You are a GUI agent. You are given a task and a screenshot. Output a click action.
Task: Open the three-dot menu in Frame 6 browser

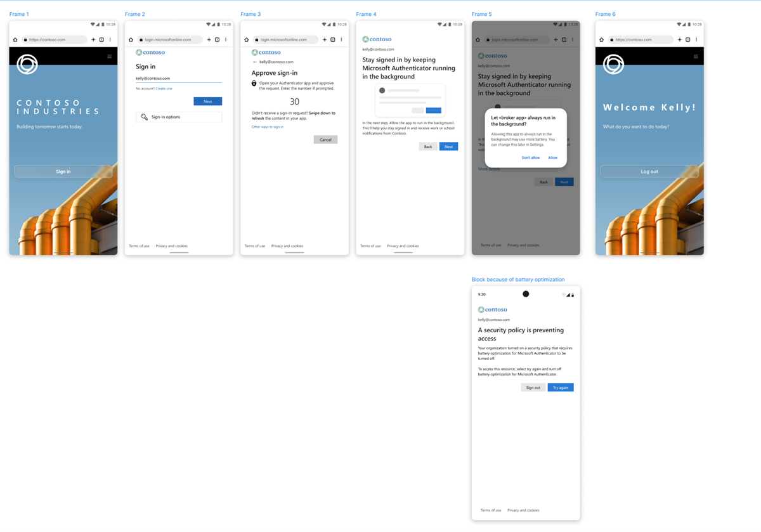pyautogui.click(x=696, y=39)
